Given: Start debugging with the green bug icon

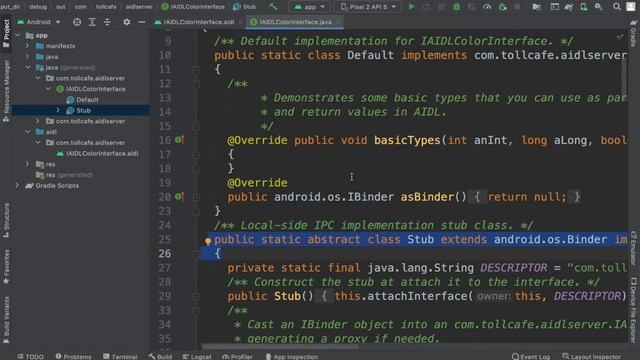Looking at the screenshot, I should point(457,7).
